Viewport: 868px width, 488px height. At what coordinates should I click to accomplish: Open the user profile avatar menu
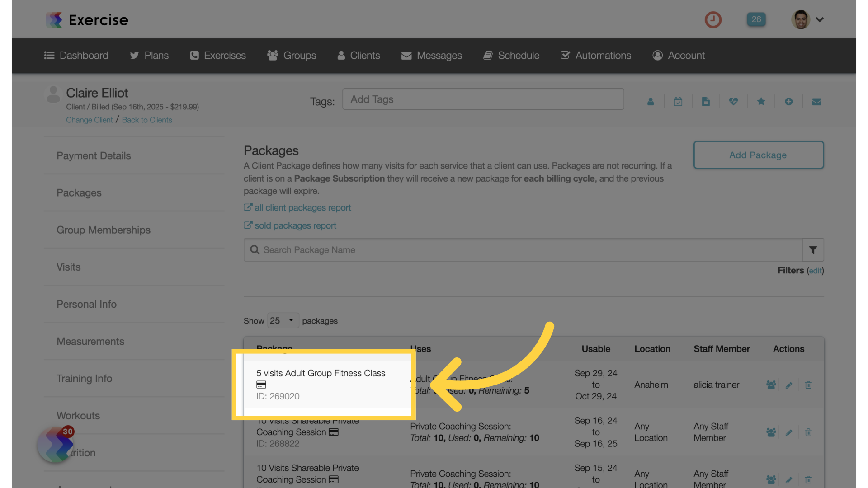pos(807,19)
